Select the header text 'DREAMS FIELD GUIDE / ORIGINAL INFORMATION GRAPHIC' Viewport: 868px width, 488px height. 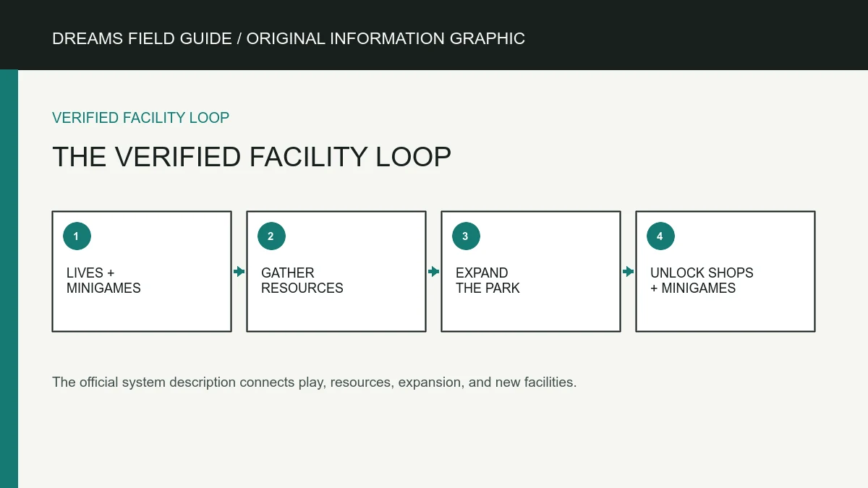click(x=289, y=38)
